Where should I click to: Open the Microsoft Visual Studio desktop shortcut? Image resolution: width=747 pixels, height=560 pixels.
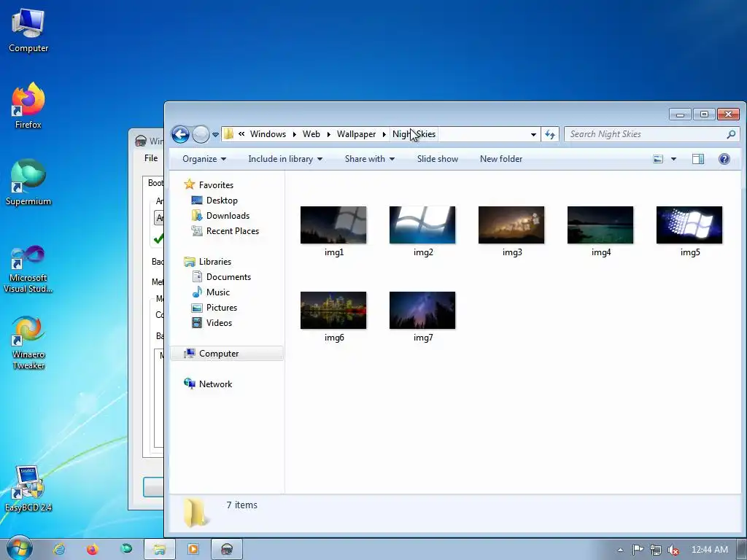click(28, 269)
